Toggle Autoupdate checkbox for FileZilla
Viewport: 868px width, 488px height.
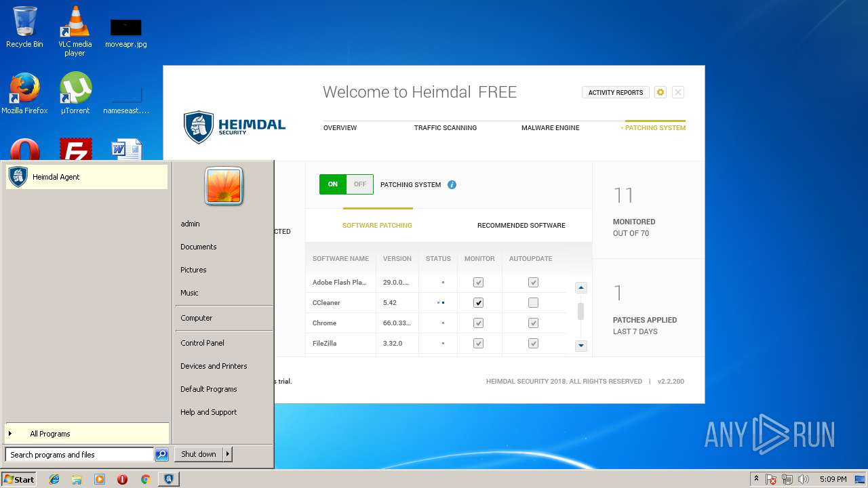533,343
